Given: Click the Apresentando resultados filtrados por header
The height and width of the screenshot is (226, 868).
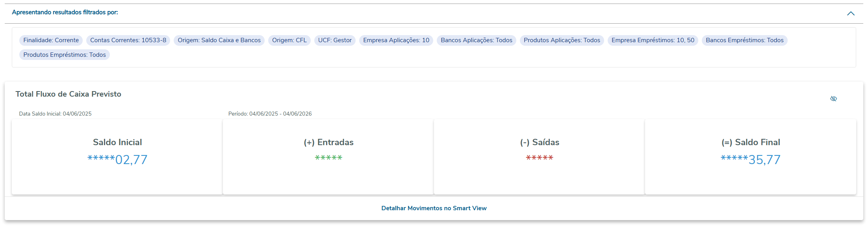Looking at the screenshot, I should pos(65,12).
